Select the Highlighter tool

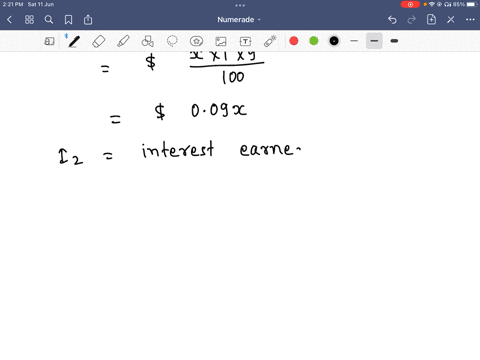coord(123,41)
